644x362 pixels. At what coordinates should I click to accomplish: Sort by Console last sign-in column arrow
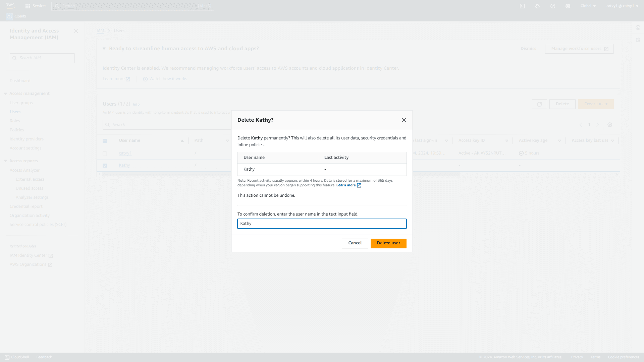pos(446,141)
